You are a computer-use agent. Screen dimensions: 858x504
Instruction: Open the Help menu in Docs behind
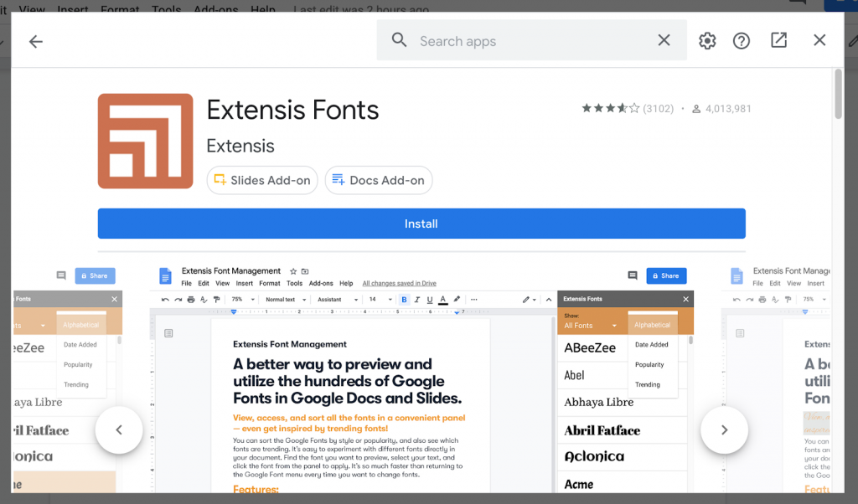tap(262, 9)
